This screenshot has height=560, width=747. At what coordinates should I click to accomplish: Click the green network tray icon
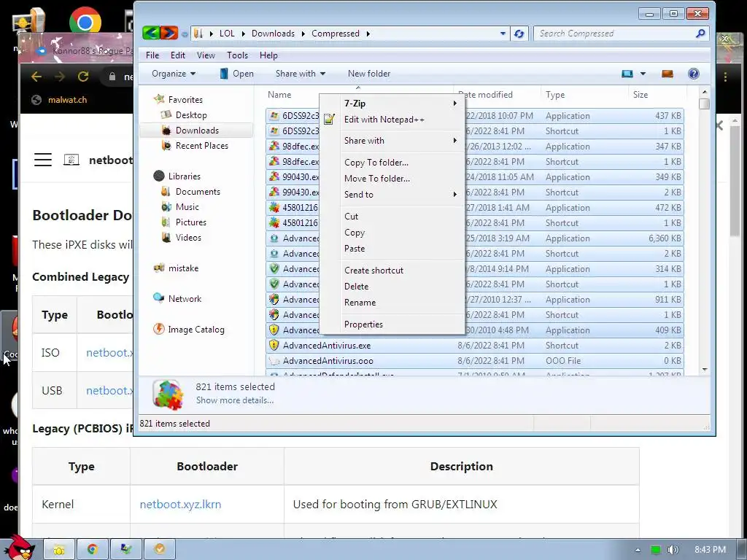coord(656,550)
